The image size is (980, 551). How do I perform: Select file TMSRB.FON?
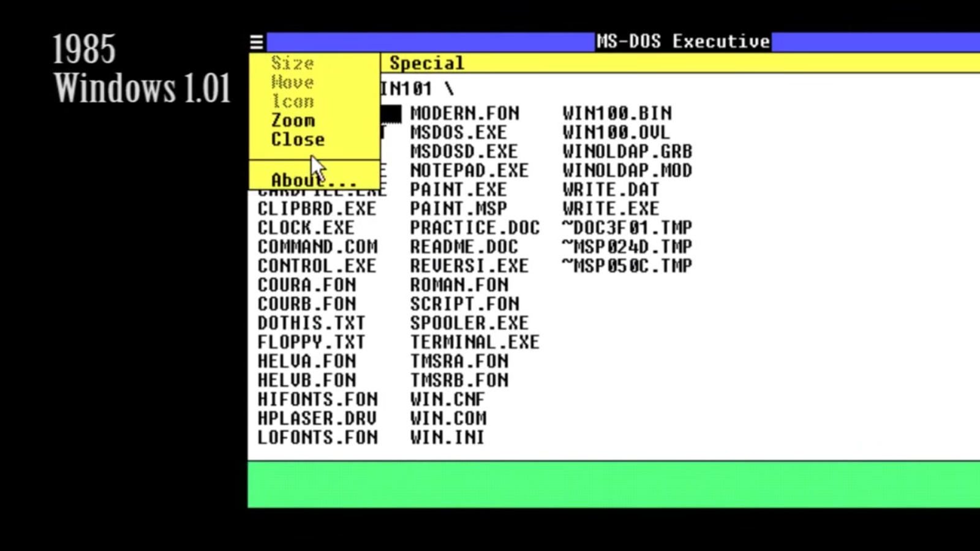[459, 380]
